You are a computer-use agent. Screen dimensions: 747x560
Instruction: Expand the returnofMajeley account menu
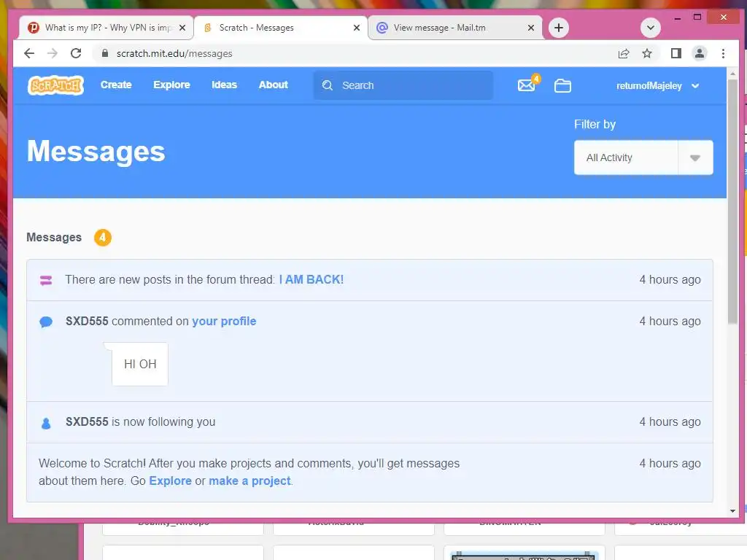[x=657, y=86]
